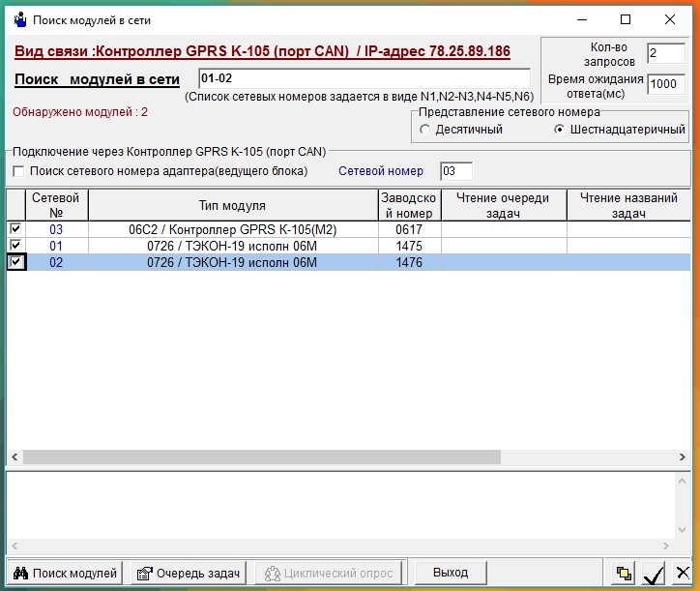Viewport: 700px width, 591px height.
Task: Click serial number cell 1476
Action: [409, 262]
